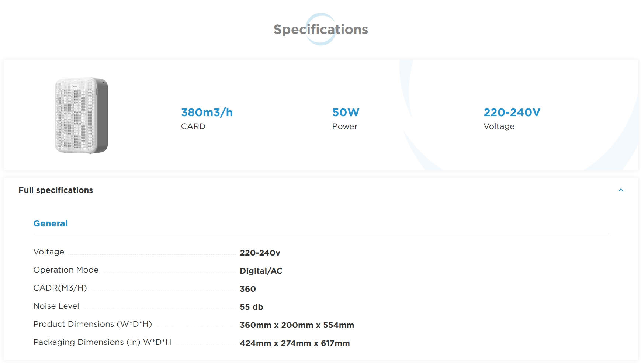Select the Operation Mode row label
The image size is (641, 364).
[x=66, y=270]
